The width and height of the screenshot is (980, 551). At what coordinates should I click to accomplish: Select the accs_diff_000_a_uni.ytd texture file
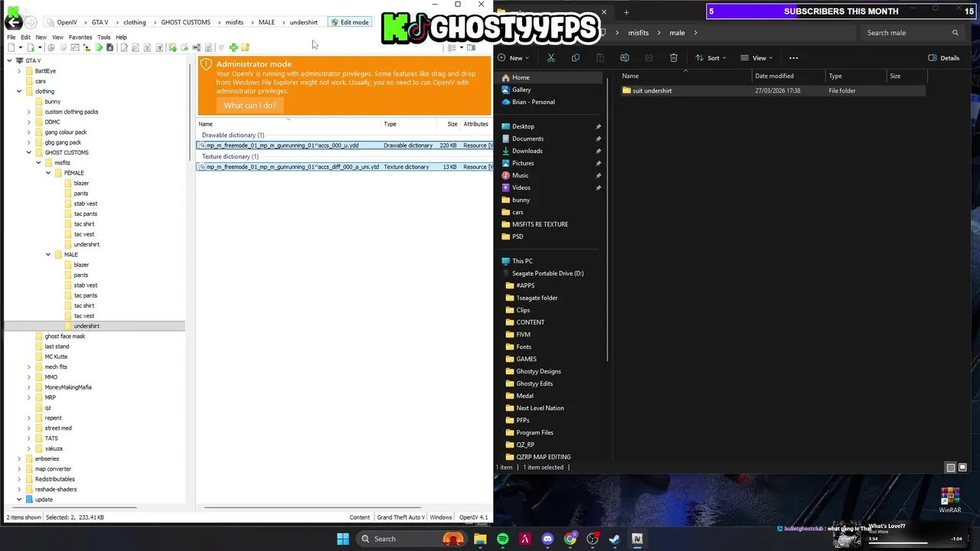click(345, 167)
